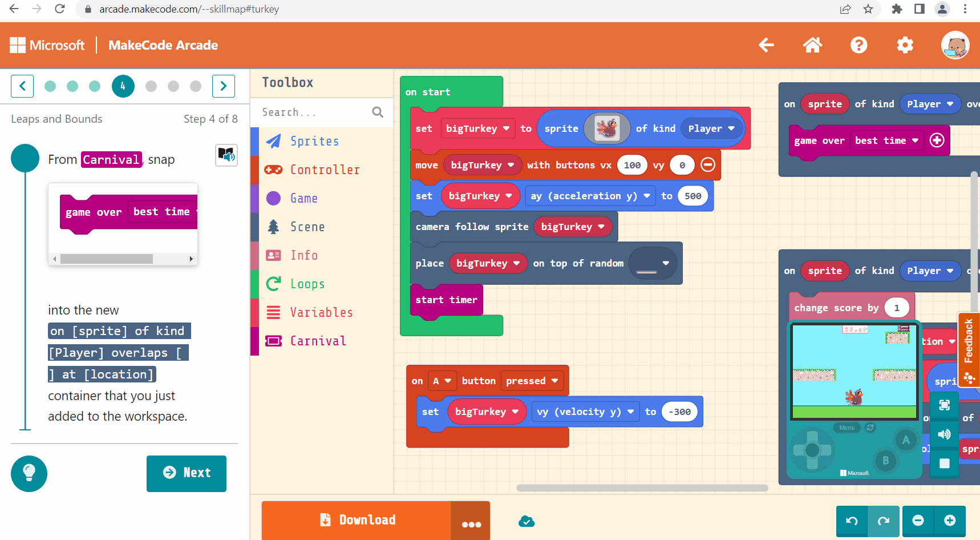
Task: Open the lightbulb hint for this step
Action: (29, 473)
